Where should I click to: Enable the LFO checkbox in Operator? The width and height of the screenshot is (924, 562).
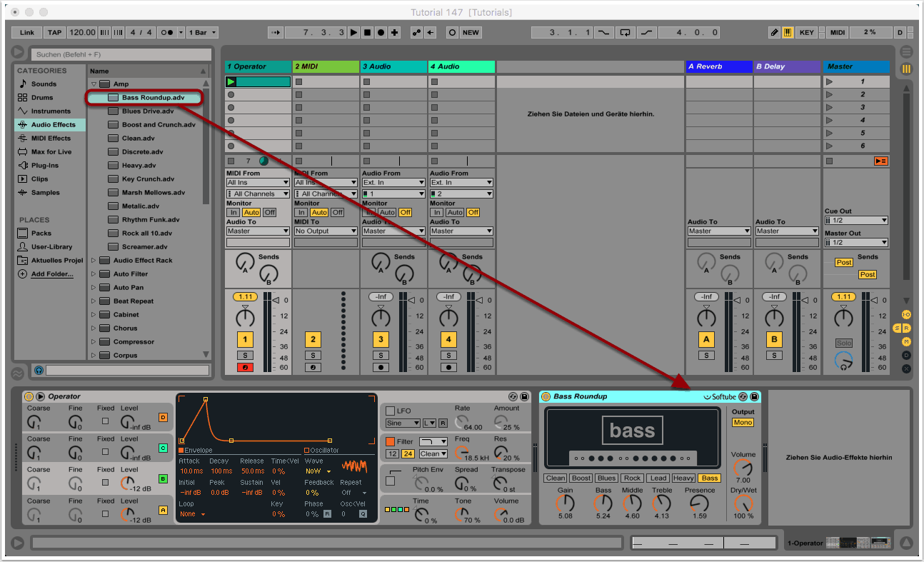[x=390, y=411]
